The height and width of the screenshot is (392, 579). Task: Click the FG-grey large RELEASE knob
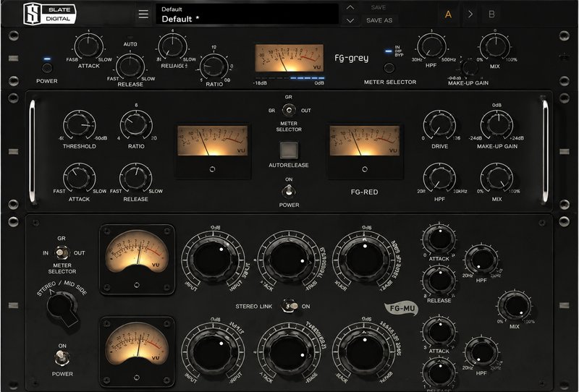(130, 67)
